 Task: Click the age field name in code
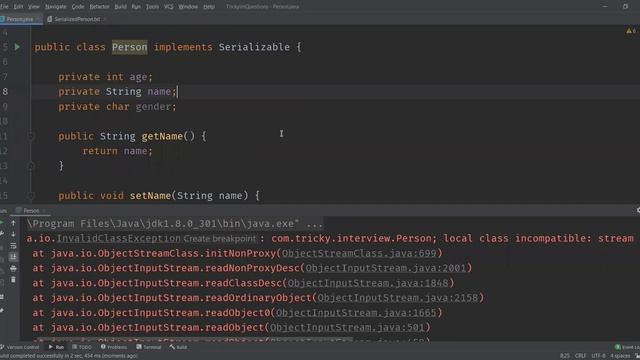[x=138, y=77]
